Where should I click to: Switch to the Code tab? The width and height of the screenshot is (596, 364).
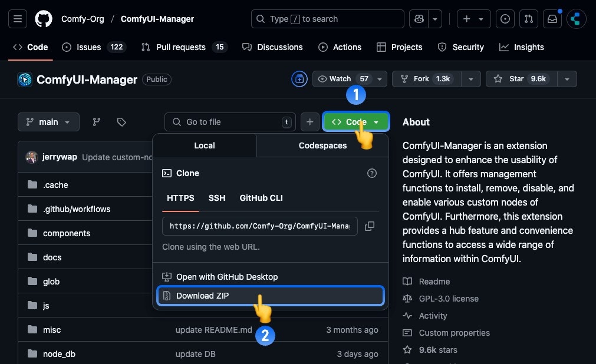31,47
